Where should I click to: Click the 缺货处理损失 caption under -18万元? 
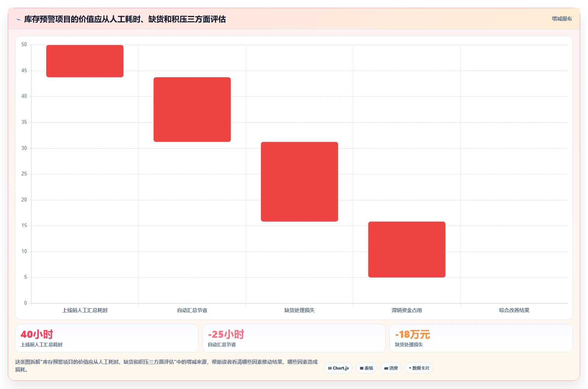tap(409, 345)
